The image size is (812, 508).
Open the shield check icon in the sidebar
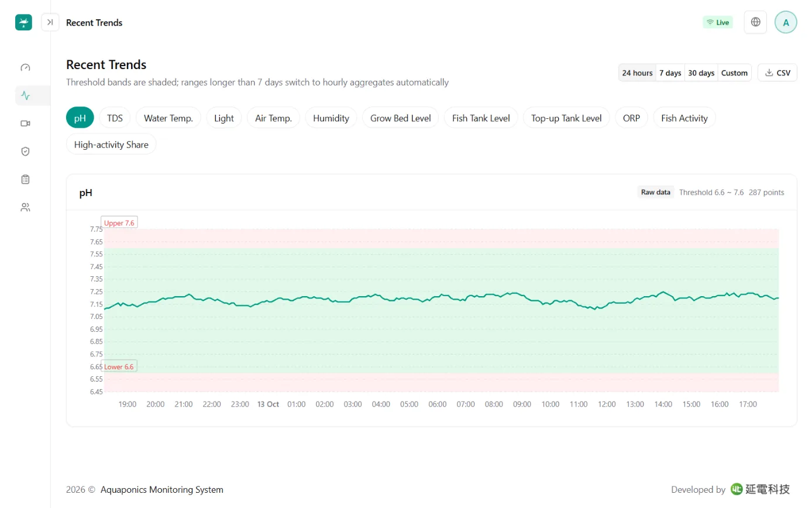coord(25,152)
